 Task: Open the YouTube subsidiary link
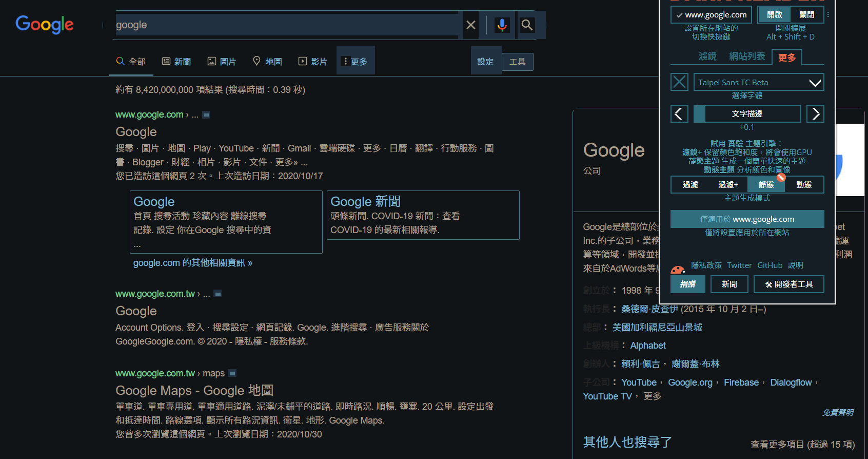[639, 382]
